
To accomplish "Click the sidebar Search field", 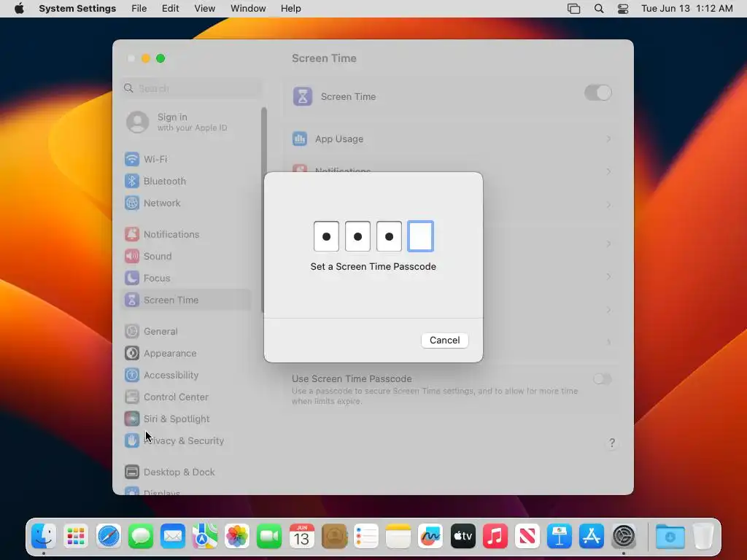I will point(192,88).
